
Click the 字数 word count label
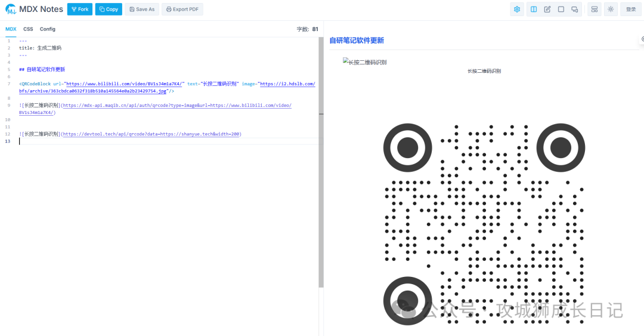(x=307, y=29)
